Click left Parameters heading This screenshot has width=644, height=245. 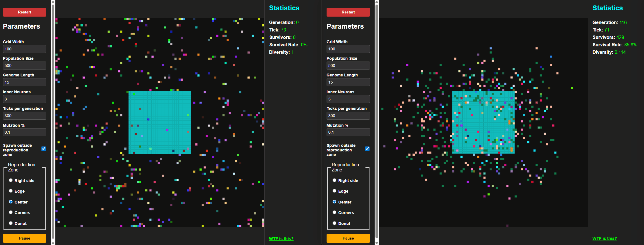[21, 26]
